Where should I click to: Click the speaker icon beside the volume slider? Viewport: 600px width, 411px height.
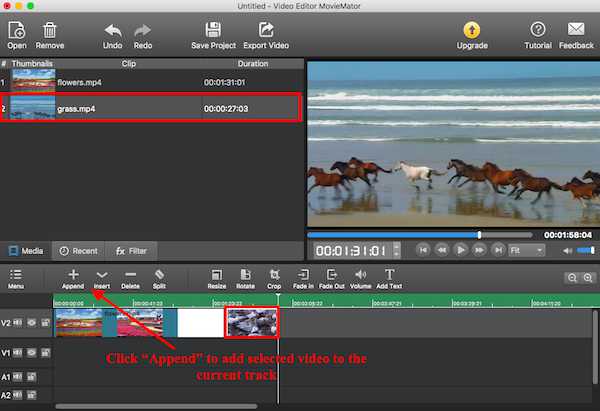point(567,251)
